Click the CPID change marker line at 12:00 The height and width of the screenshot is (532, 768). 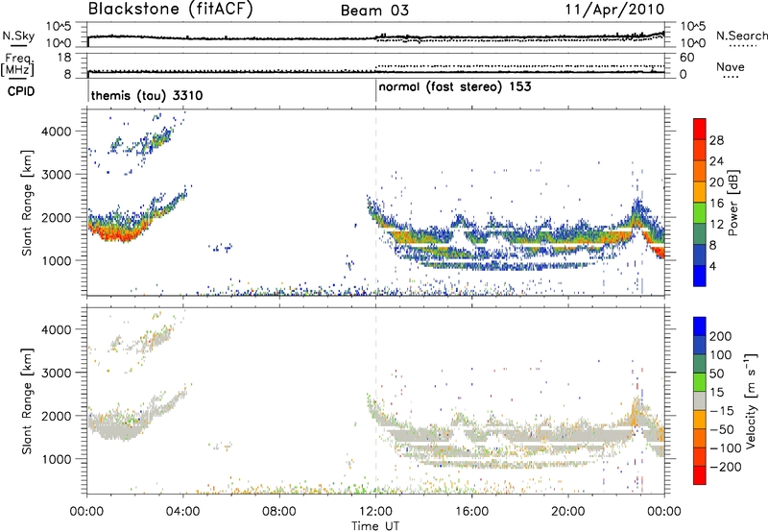coord(375,90)
